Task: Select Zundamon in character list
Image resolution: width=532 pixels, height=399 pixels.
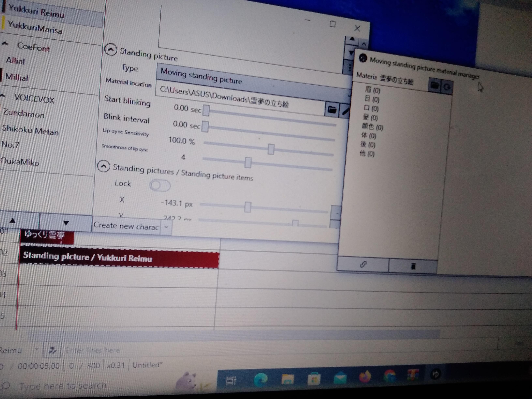Action: coord(24,113)
